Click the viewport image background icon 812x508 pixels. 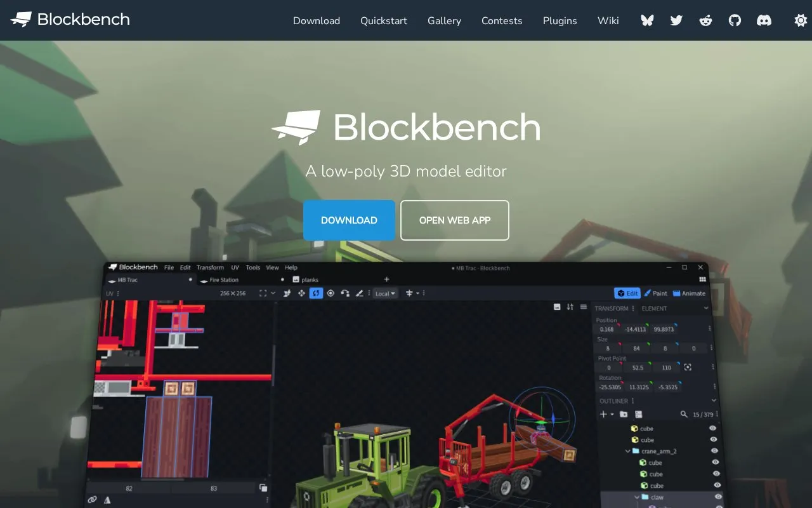point(557,307)
